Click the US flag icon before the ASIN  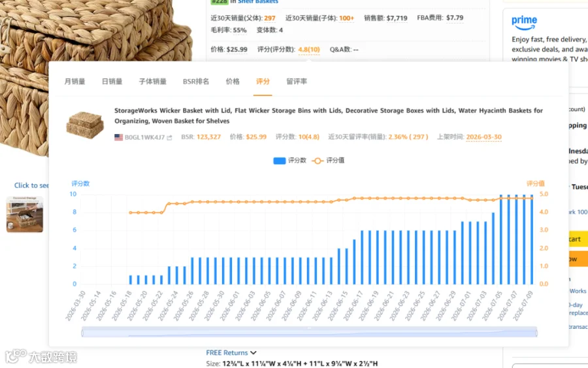118,137
